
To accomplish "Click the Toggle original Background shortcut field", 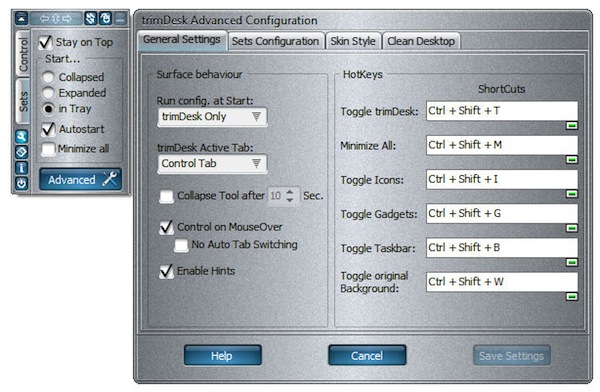I will point(502,282).
